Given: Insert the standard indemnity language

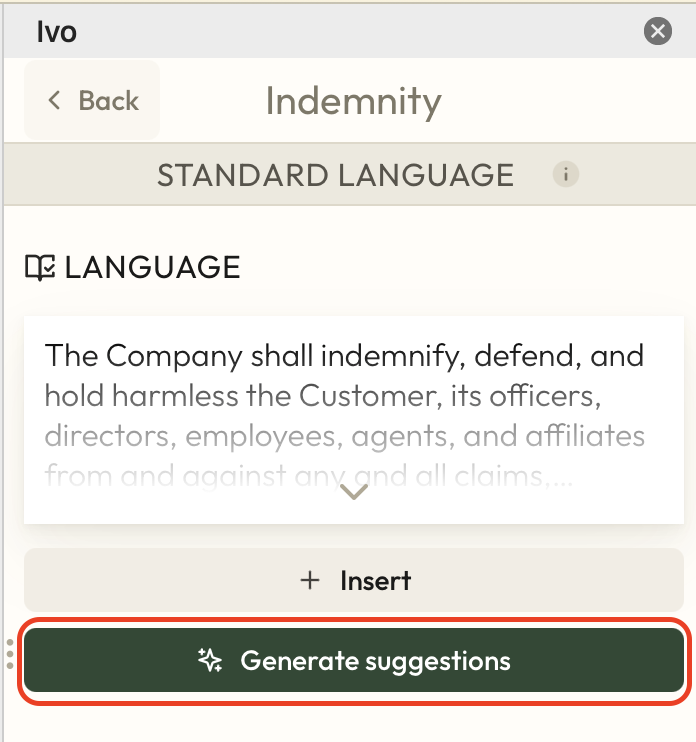Looking at the screenshot, I should tap(354, 580).
